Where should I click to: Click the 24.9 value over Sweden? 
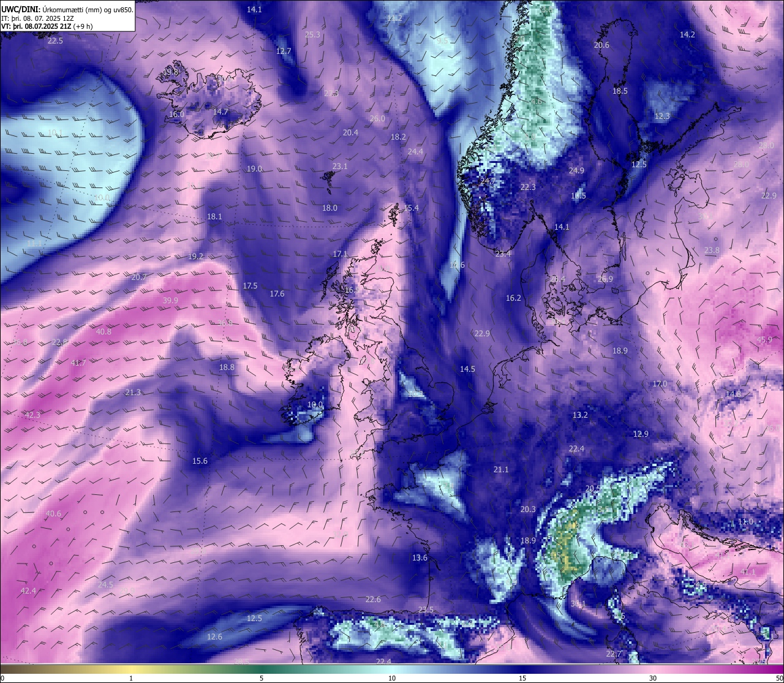pyautogui.click(x=576, y=171)
